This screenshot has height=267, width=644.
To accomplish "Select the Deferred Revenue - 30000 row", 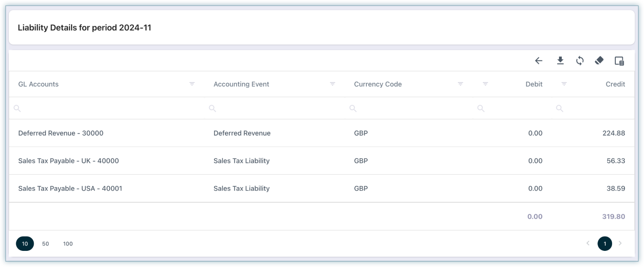I will point(61,133).
